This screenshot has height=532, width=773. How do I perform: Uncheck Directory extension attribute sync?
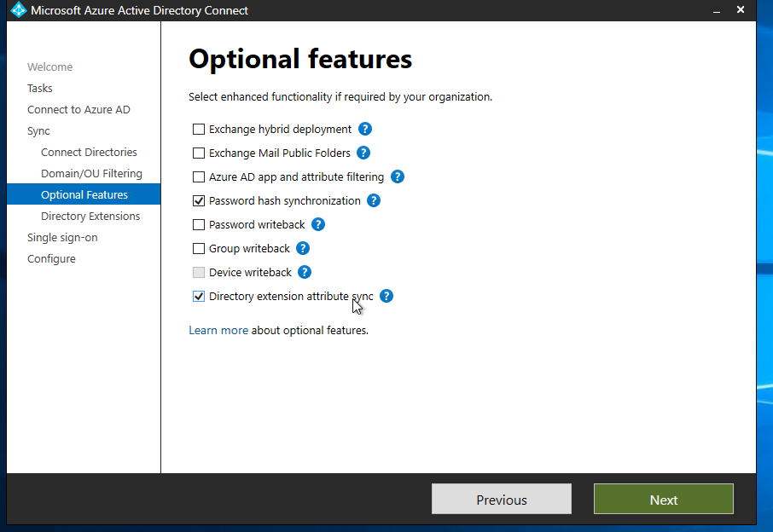pos(199,296)
